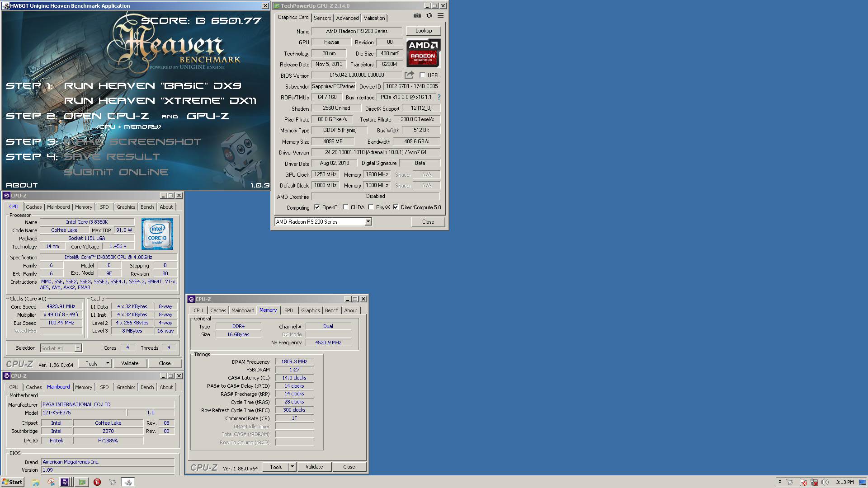The height and width of the screenshot is (488, 868).
Task: Refresh GPU-Z readings via the refresh icon
Action: (429, 16)
